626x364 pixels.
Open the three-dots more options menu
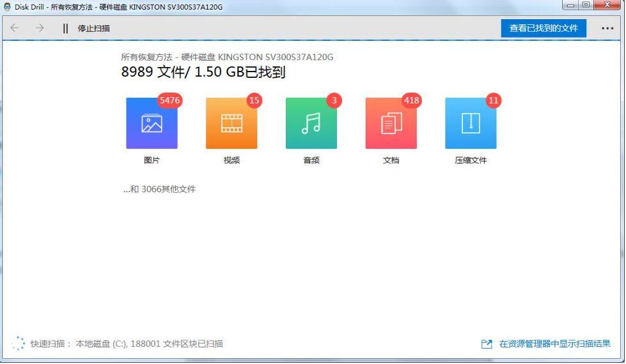(607, 28)
